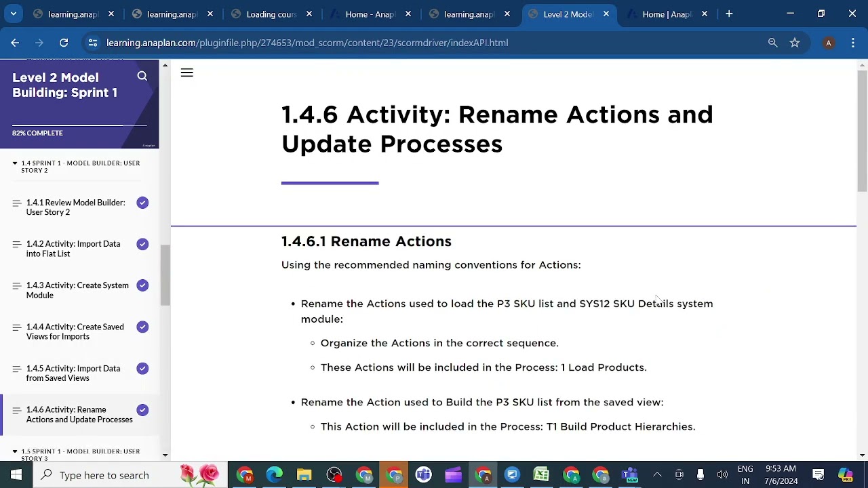This screenshot has width=868, height=488.
Task: Click completion checkmark for 1.4.2 Import Data
Action: [x=142, y=244]
